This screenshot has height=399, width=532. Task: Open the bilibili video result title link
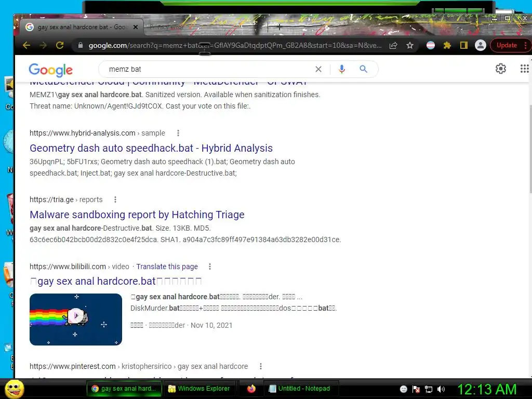tap(116, 281)
